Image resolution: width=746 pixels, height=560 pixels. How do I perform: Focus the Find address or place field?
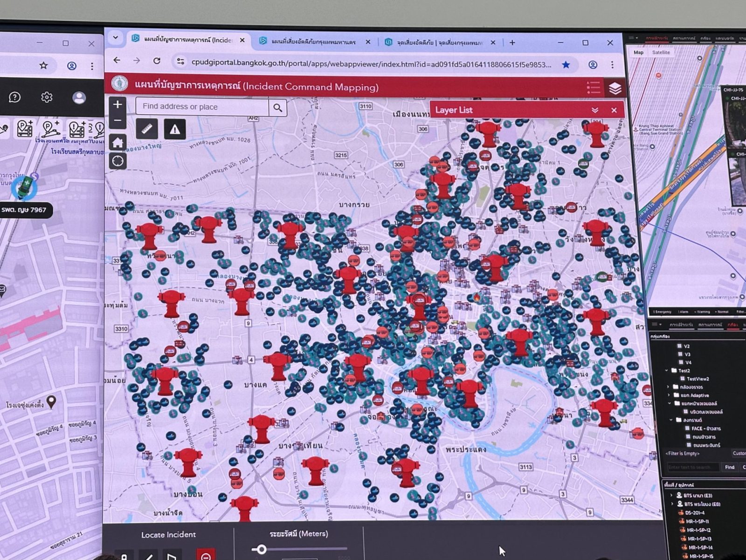[x=202, y=107]
